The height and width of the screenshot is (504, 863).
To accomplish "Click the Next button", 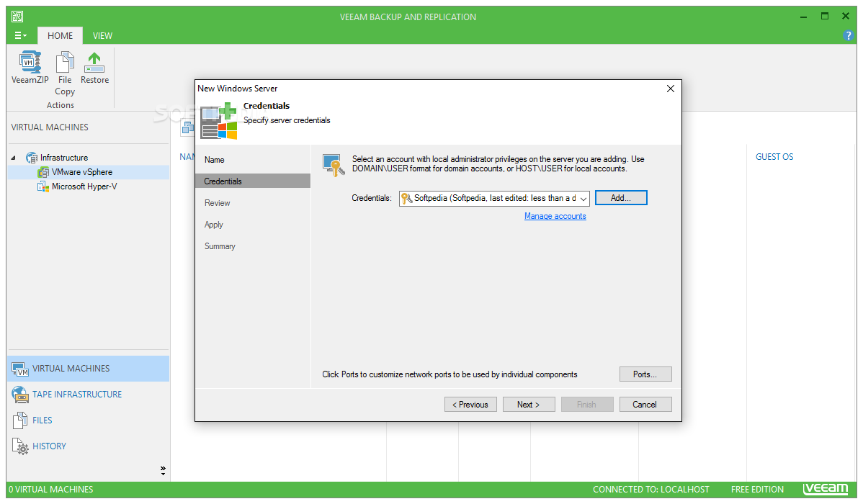I will click(x=528, y=405).
